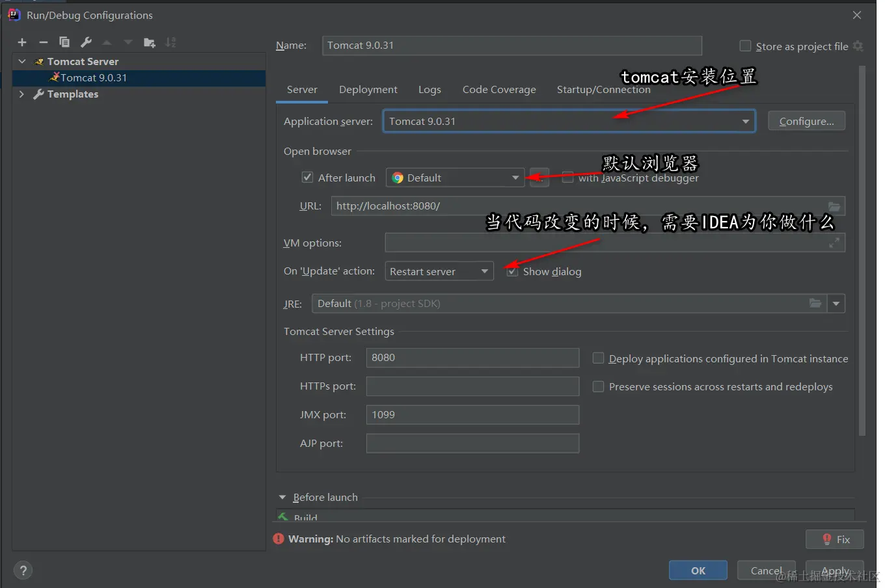Click the Configure... button
Viewport: 885px width, 588px height.
[806, 121]
